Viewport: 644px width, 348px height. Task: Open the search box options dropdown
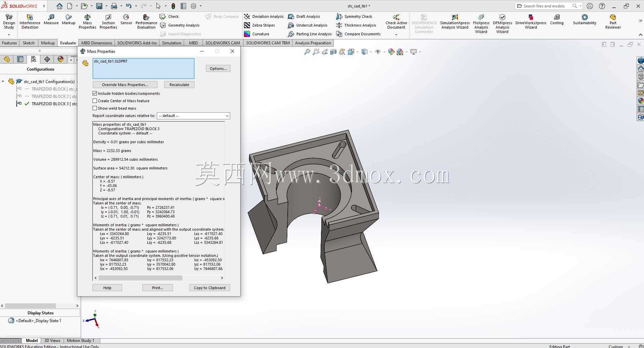[581, 6]
